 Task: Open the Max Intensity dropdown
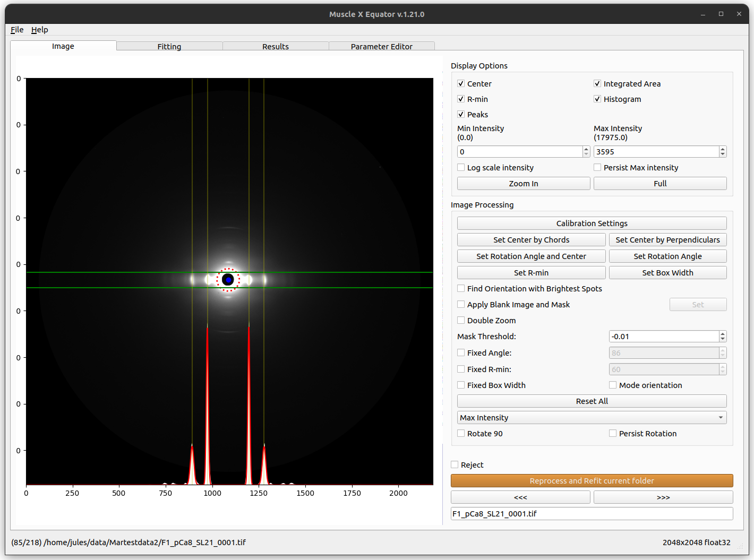point(592,418)
